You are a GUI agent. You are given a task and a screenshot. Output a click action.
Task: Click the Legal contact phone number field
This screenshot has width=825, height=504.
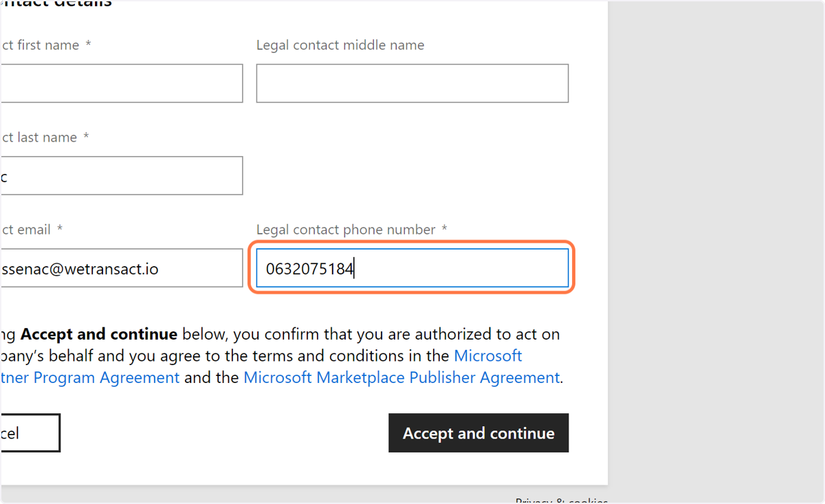(x=412, y=268)
